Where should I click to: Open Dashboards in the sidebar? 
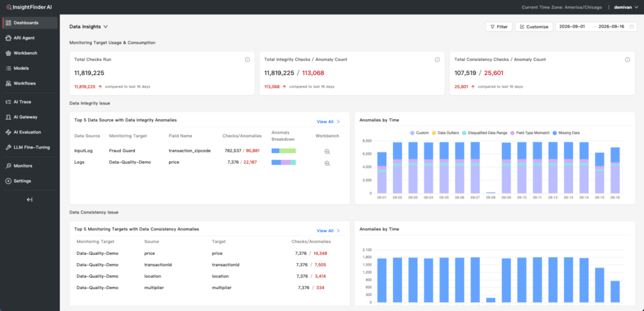click(30, 23)
